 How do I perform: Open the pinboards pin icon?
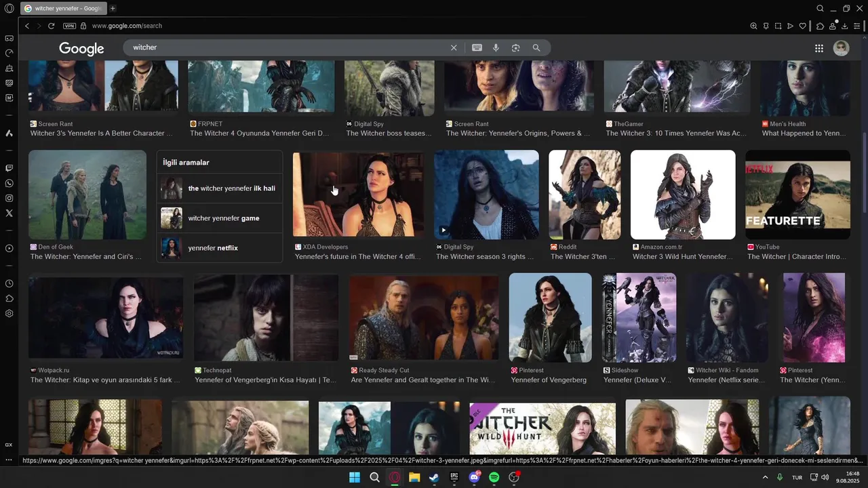[x=766, y=26]
